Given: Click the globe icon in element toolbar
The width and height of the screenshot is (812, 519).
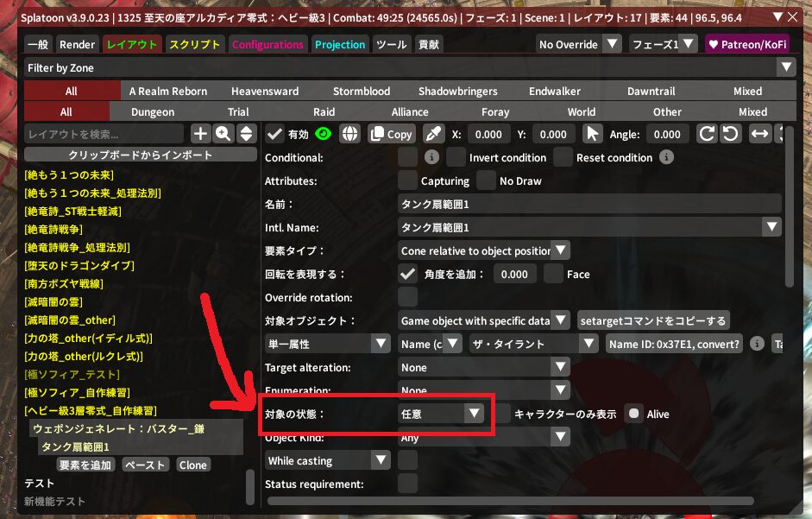Looking at the screenshot, I should coord(349,134).
